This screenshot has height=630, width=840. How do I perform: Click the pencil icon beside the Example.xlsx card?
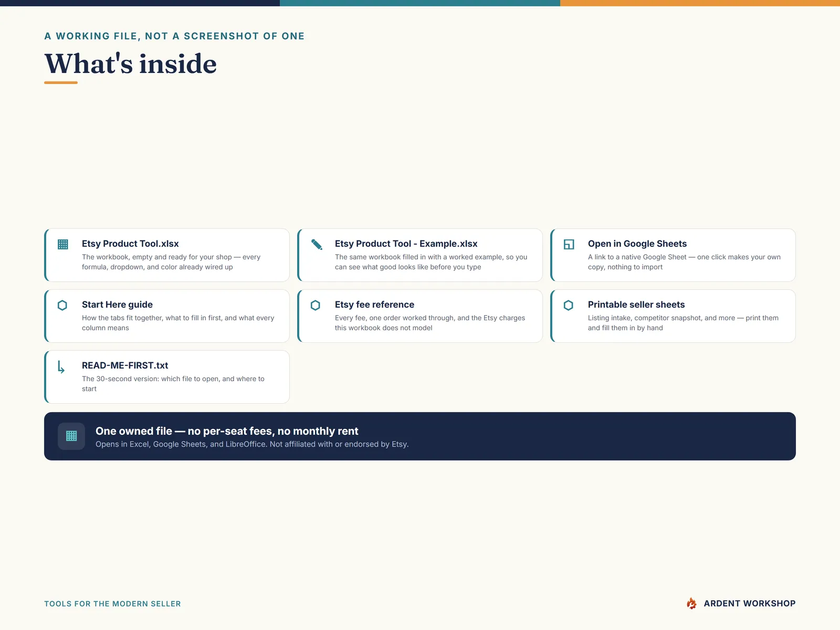[317, 244]
